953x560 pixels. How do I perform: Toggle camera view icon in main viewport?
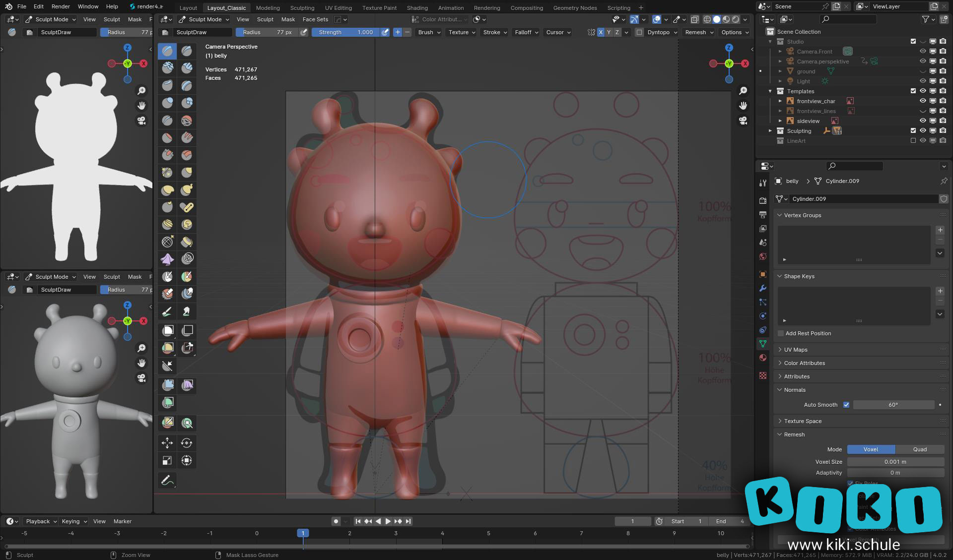743,121
